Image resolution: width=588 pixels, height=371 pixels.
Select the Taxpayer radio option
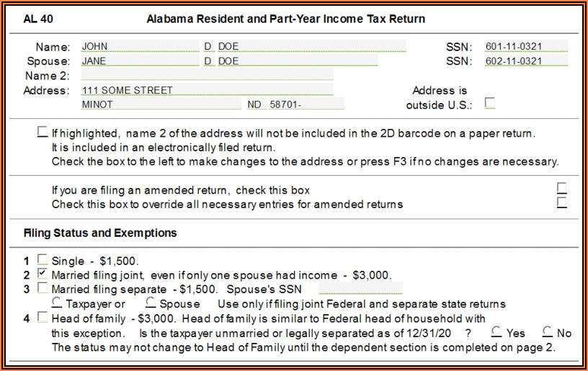[57, 303]
